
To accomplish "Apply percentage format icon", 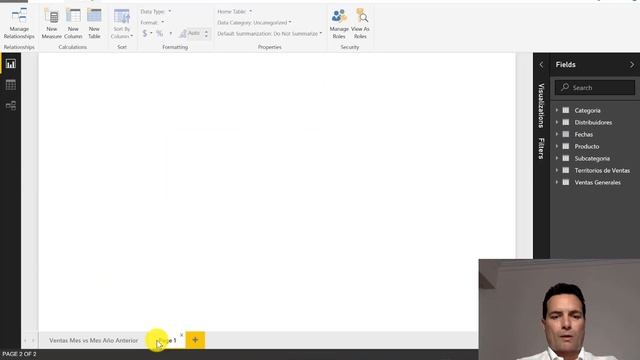I will coord(160,33).
